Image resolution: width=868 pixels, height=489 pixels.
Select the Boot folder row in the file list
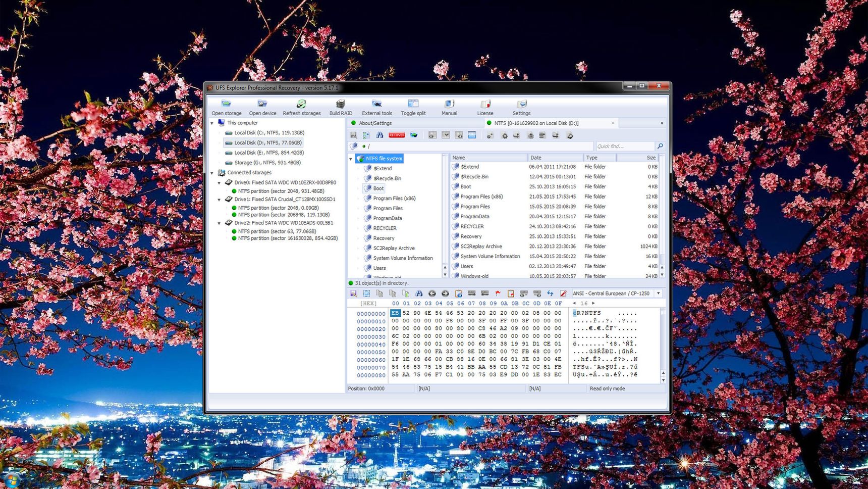(x=554, y=187)
